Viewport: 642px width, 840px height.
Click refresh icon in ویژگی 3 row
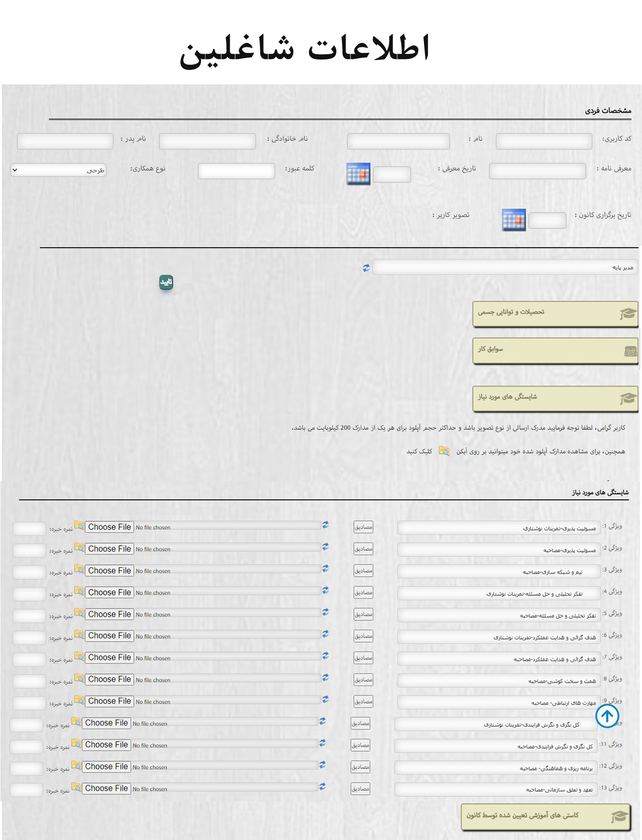pos(325,569)
